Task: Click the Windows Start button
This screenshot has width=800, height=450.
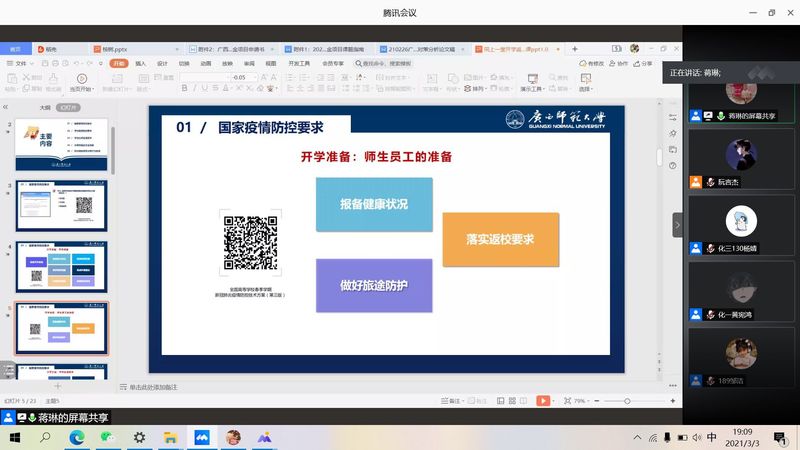Action: point(12,437)
